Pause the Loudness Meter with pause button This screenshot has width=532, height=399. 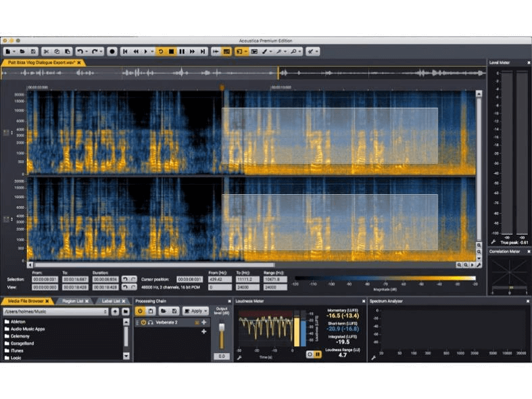[318, 354]
